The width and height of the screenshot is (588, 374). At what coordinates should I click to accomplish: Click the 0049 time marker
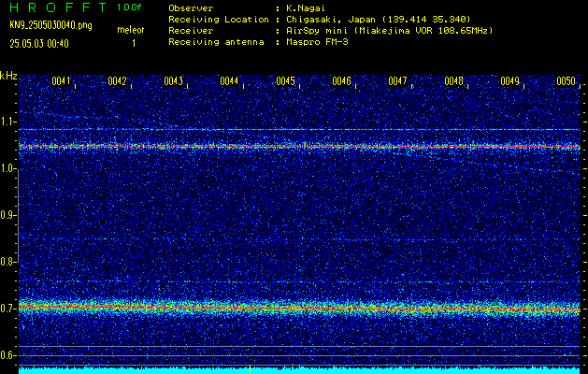(x=509, y=81)
